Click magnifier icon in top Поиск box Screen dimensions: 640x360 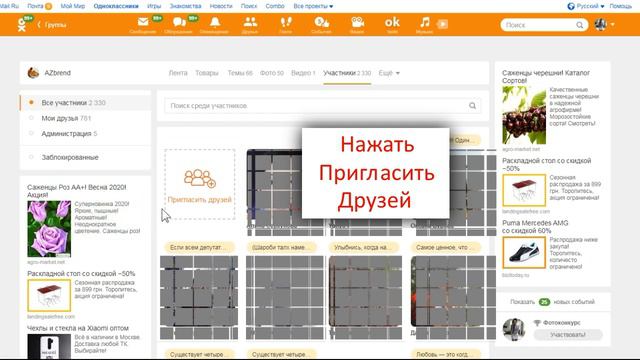coord(580,25)
